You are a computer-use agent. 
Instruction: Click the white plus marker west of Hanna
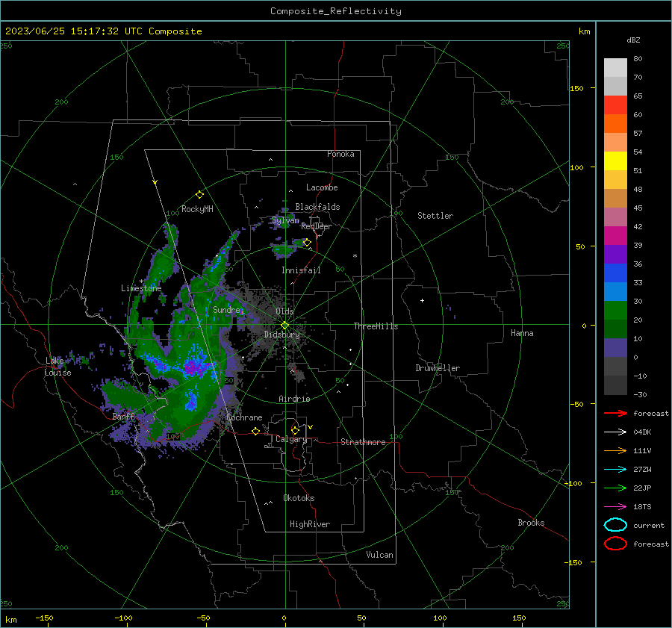(422, 300)
